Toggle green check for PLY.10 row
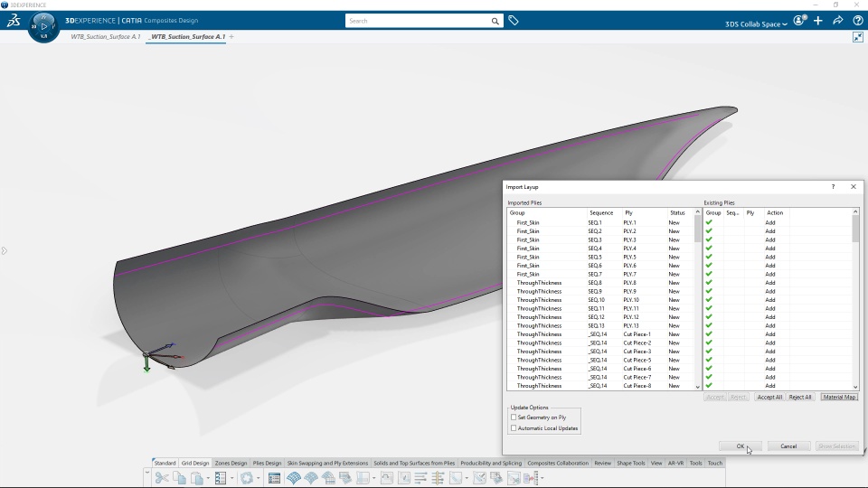 point(709,300)
